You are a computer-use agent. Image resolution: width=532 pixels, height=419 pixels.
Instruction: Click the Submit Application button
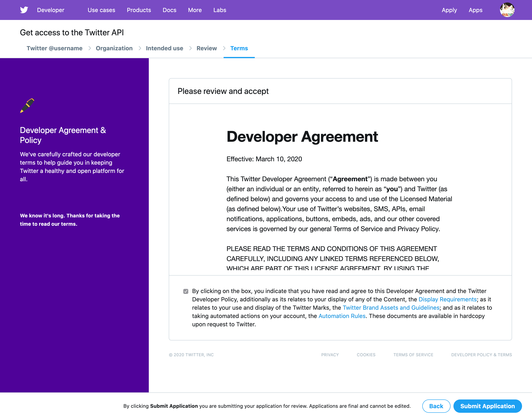487,406
